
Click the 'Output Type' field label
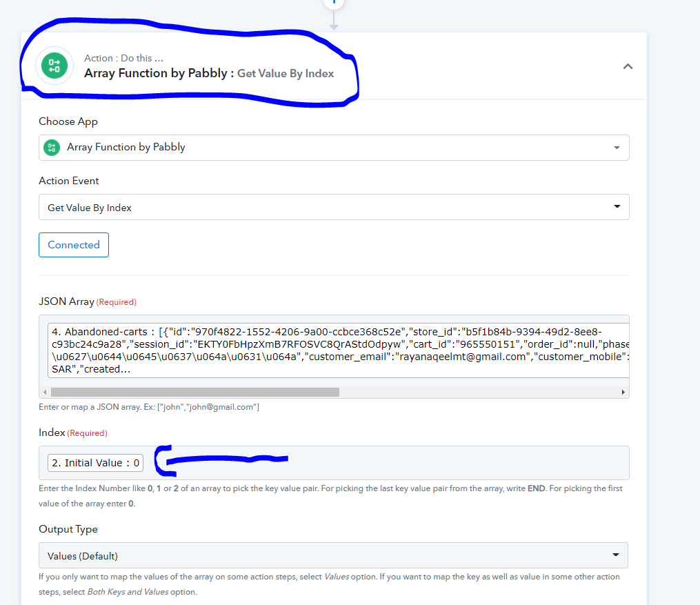coord(68,529)
